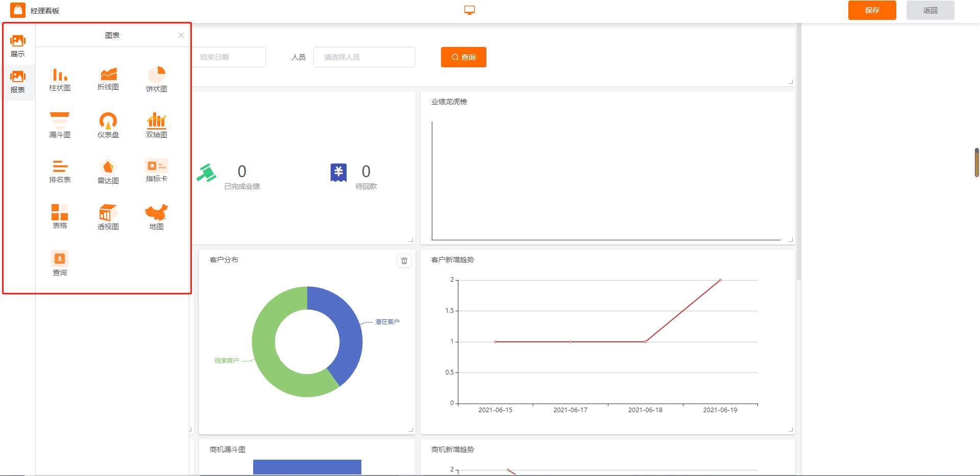This screenshot has width=980, height=476.
Task: Click the 客户新增趋势 card title
Action: point(453,260)
